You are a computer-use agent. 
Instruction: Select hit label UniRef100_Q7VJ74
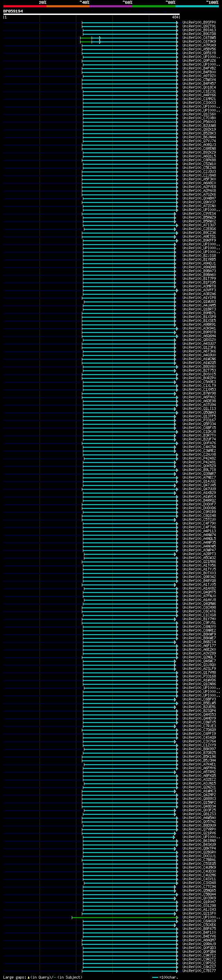(199, 141)
